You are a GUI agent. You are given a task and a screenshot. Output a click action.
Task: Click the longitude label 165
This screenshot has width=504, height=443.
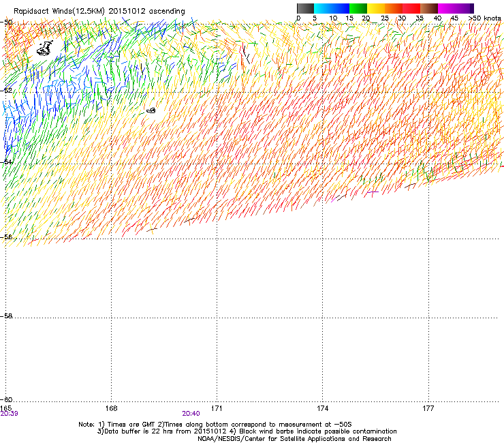coord(6,408)
